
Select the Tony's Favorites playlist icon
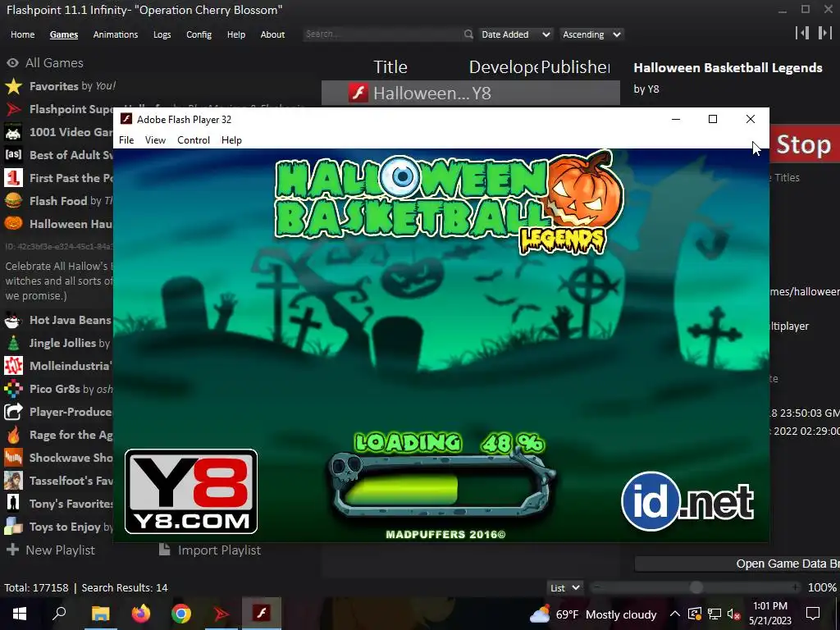click(13, 504)
